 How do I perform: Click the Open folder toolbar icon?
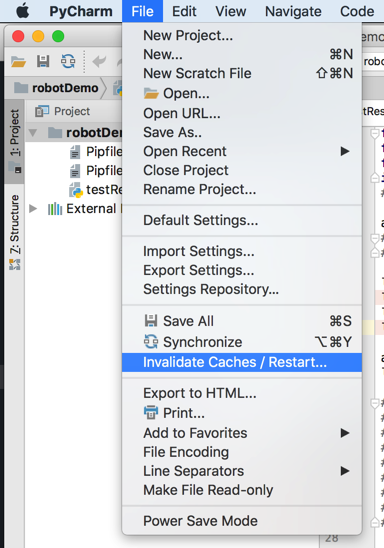click(18, 62)
